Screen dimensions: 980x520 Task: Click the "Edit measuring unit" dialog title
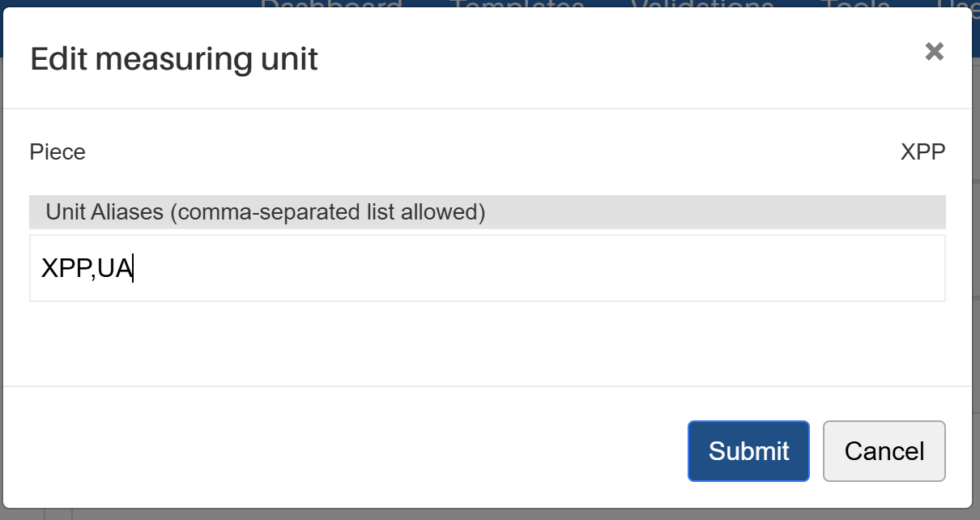[173, 59]
